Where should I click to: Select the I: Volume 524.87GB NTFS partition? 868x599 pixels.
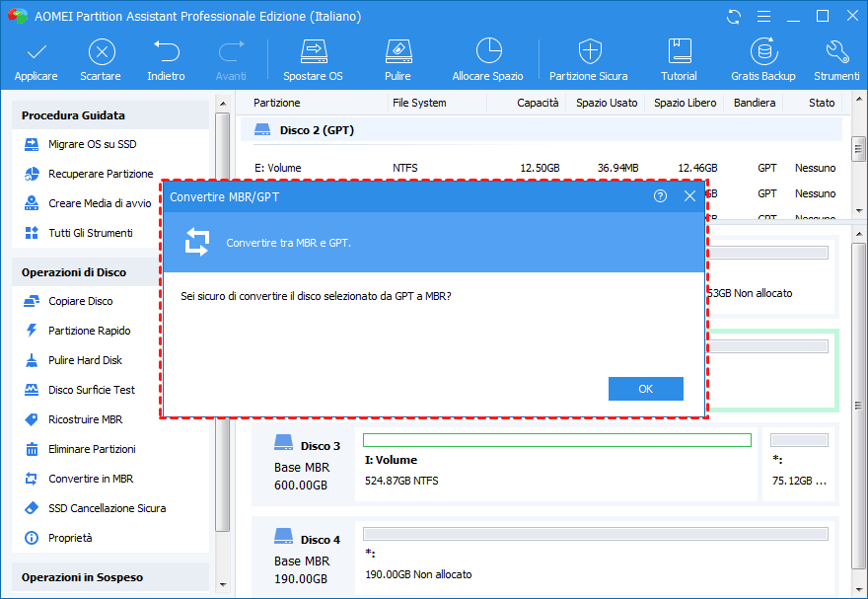click(556, 465)
